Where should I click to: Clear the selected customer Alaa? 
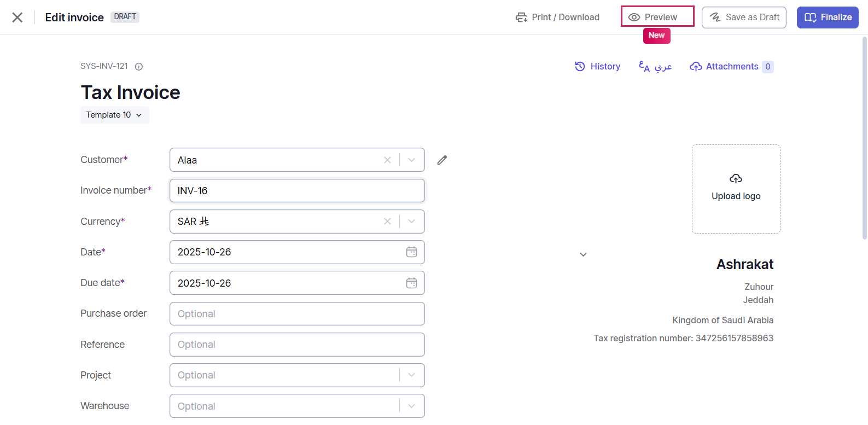[387, 160]
